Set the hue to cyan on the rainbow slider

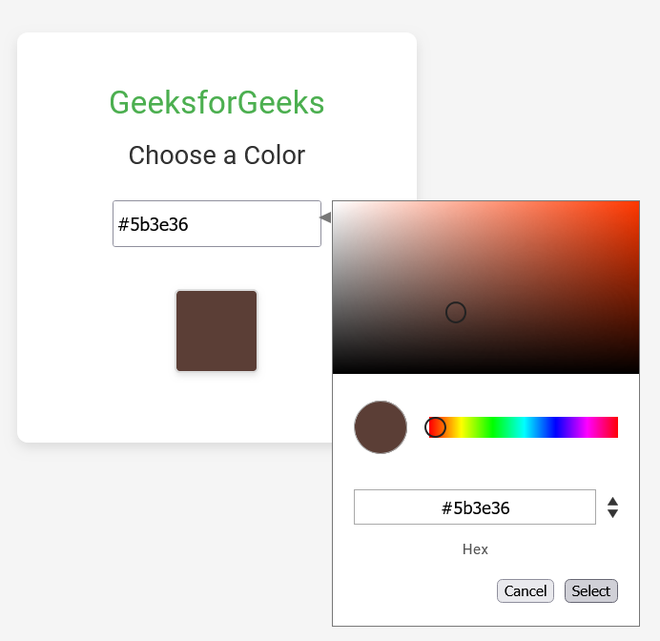[x=524, y=428]
